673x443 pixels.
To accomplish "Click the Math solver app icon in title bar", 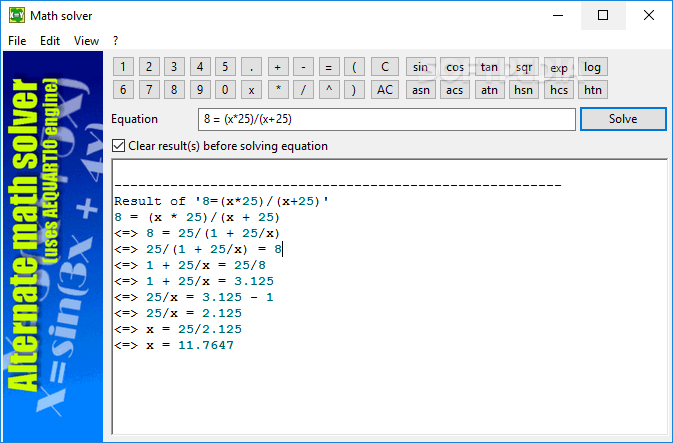I will pos(17,15).
